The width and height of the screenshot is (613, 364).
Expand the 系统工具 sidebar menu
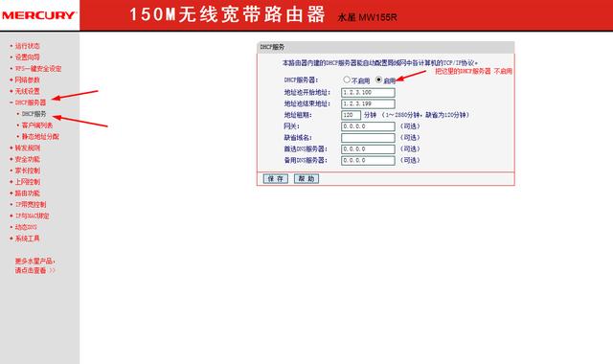[x=27, y=239]
